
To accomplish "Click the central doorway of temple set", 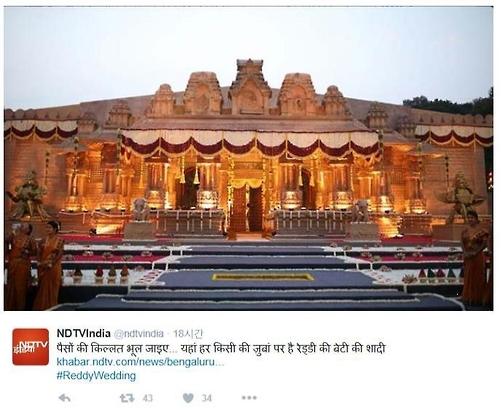I will (247, 208).
